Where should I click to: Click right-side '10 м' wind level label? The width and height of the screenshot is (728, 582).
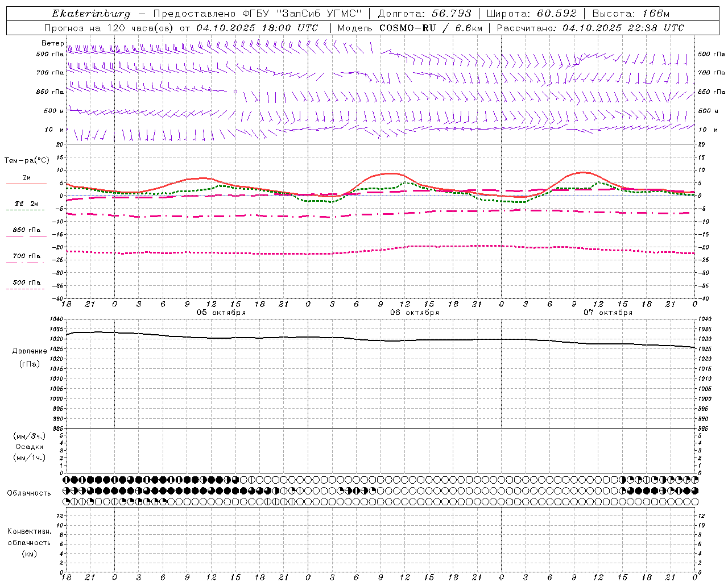pyautogui.click(x=708, y=130)
